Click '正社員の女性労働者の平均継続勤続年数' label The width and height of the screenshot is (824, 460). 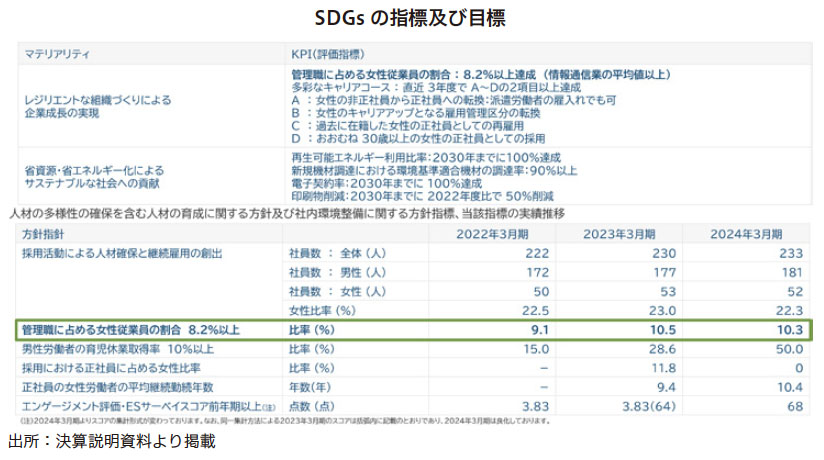point(118,387)
